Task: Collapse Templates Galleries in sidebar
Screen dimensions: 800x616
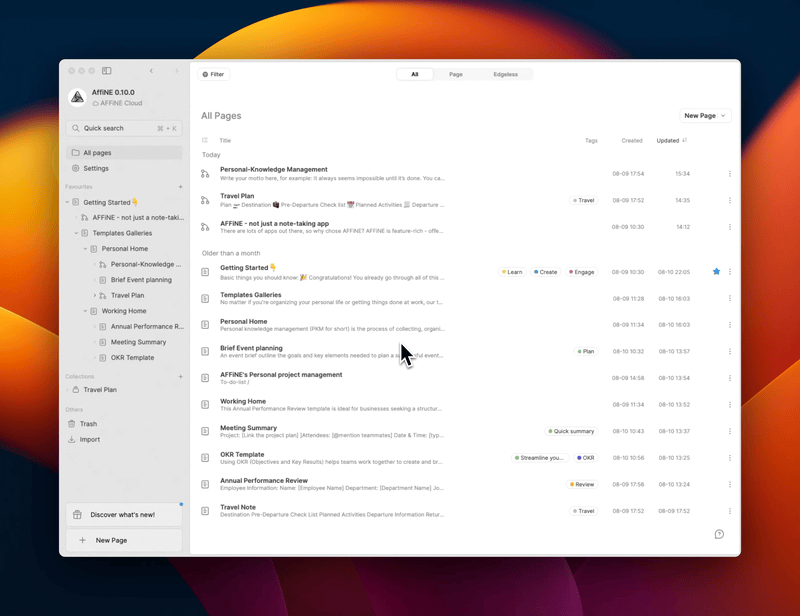Action: [x=77, y=233]
